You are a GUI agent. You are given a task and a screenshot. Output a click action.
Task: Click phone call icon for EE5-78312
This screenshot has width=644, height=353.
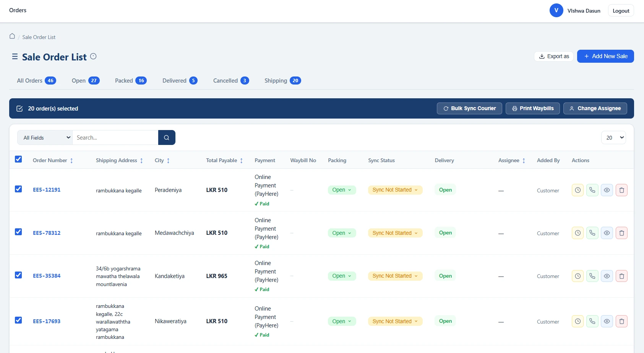tap(592, 233)
